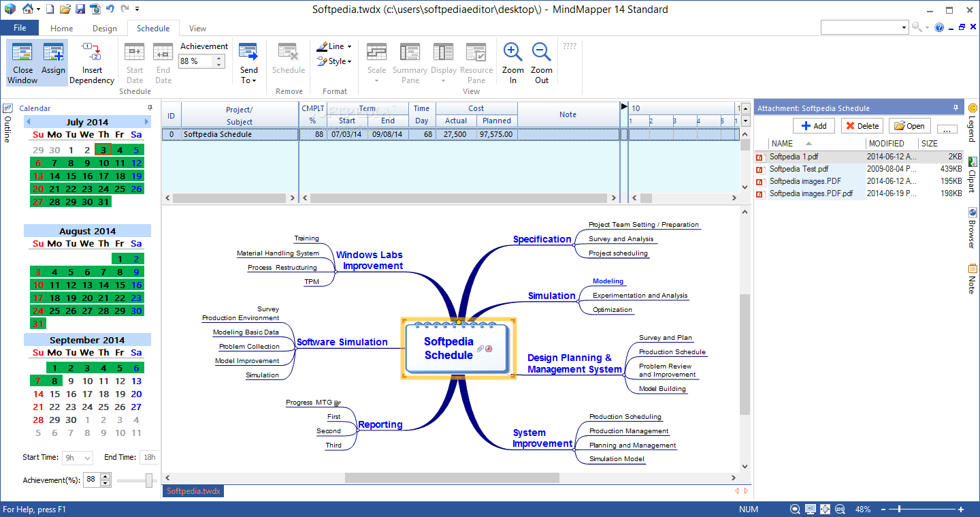980x517 pixels.
Task: Open the Send To menu
Action: click(249, 63)
